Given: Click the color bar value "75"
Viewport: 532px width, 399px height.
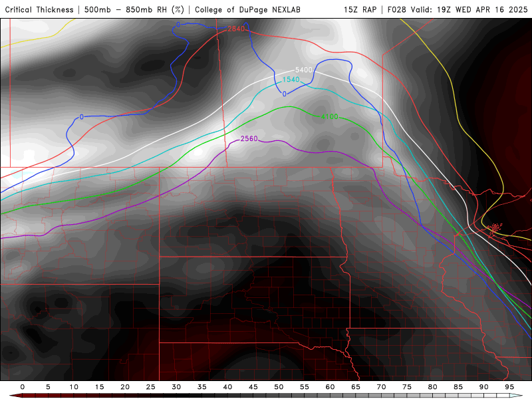Looking at the screenshot, I should click(x=407, y=387).
